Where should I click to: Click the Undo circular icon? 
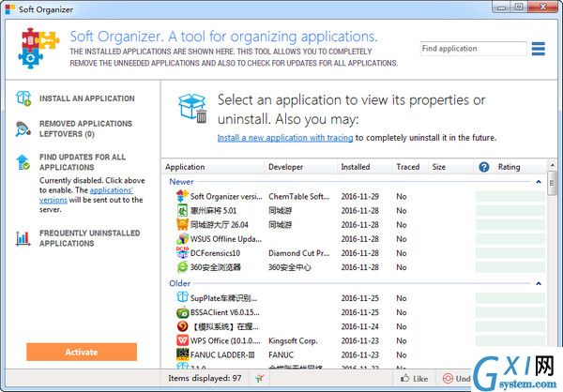point(448,378)
